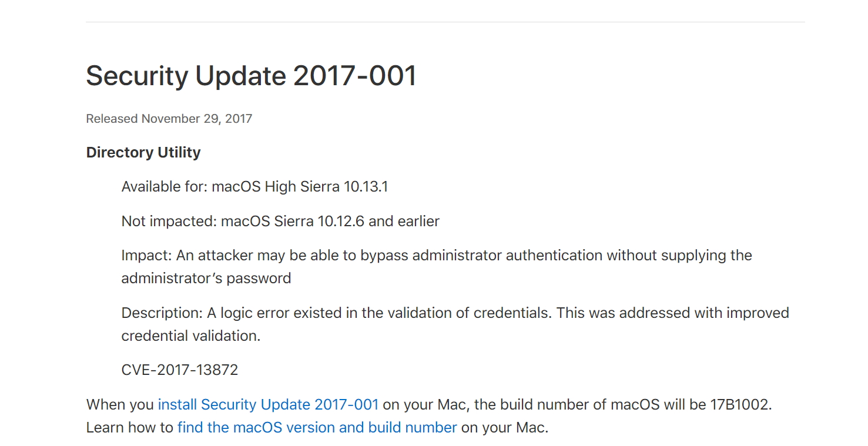
Task: Click the Security Update 2017-001 page heading
Action: (251, 76)
